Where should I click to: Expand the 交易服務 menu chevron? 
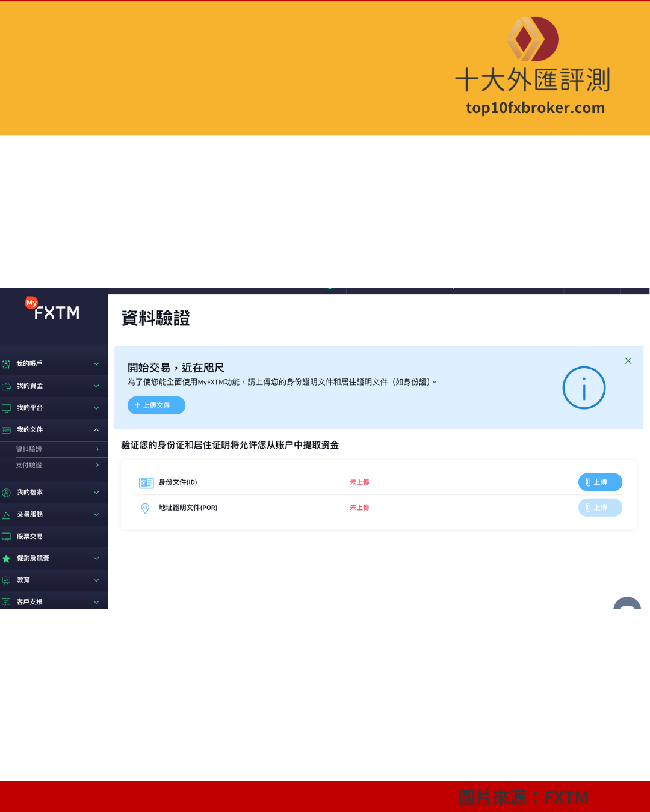[x=96, y=515]
